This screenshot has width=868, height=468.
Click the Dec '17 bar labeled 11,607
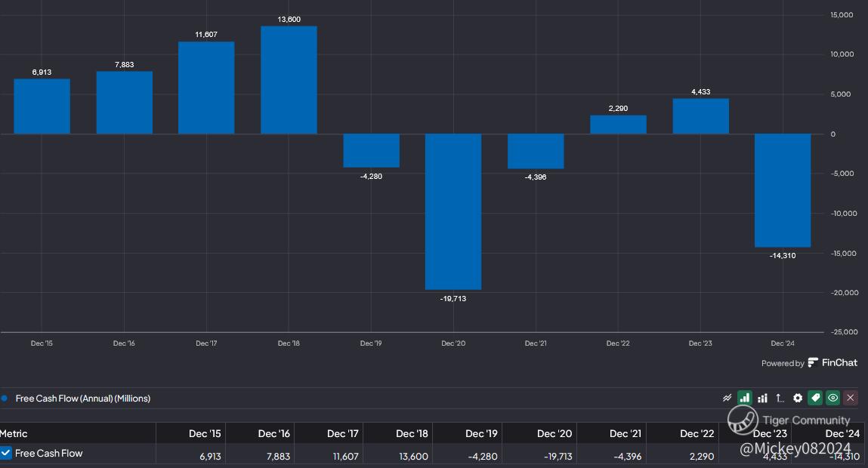(x=206, y=88)
